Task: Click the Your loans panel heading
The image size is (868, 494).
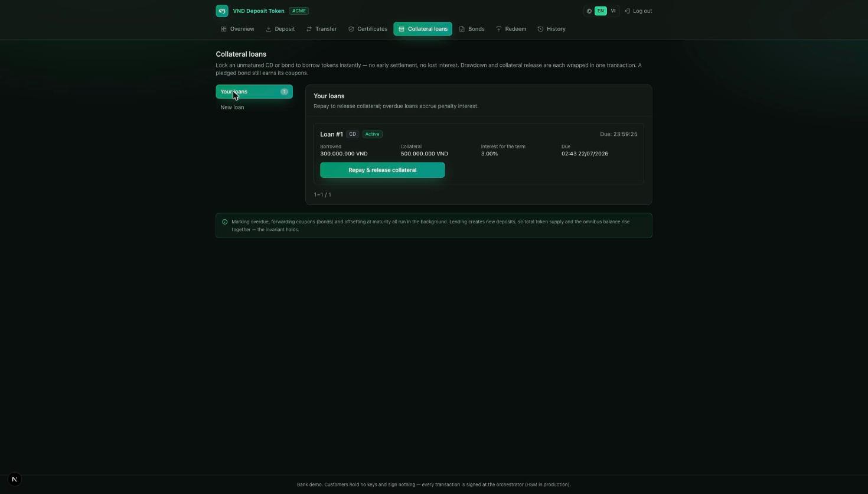Action: (329, 96)
